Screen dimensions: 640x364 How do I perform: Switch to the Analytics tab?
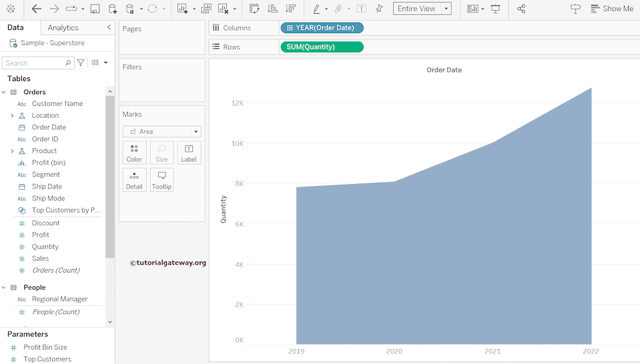(63, 27)
